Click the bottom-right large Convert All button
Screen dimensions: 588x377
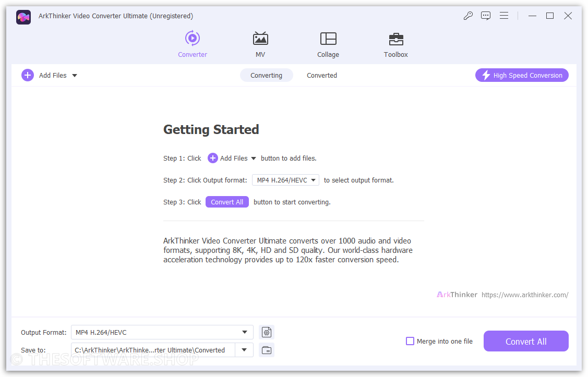point(526,341)
